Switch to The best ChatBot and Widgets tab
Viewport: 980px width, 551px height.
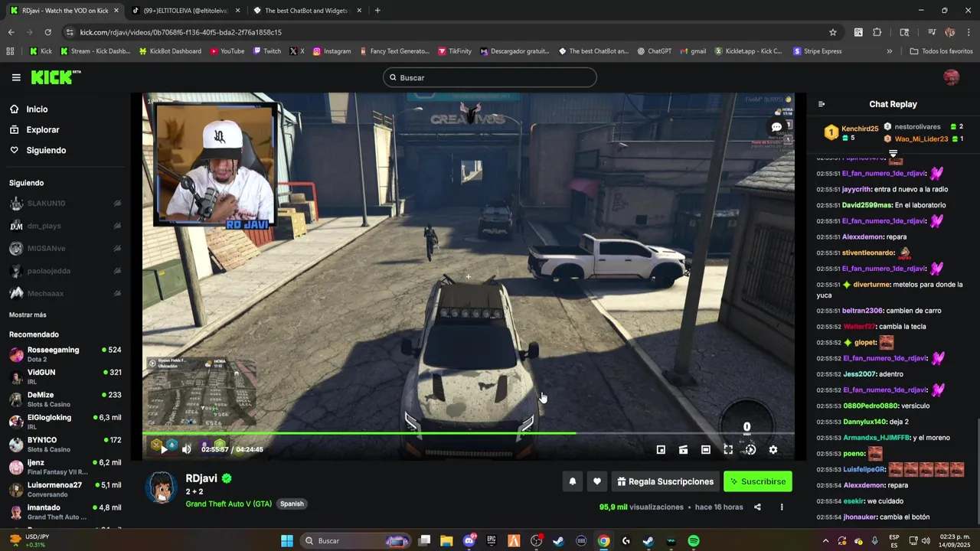306,11
